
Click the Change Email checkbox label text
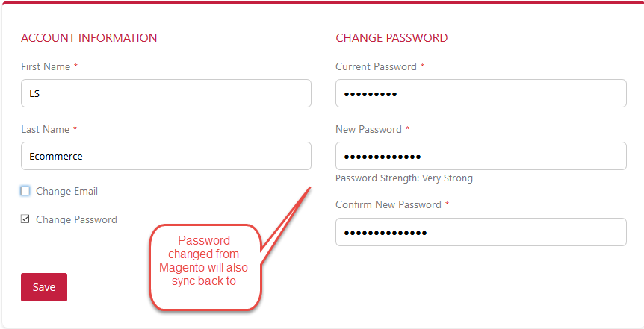pyautogui.click(x=66, y=191)
